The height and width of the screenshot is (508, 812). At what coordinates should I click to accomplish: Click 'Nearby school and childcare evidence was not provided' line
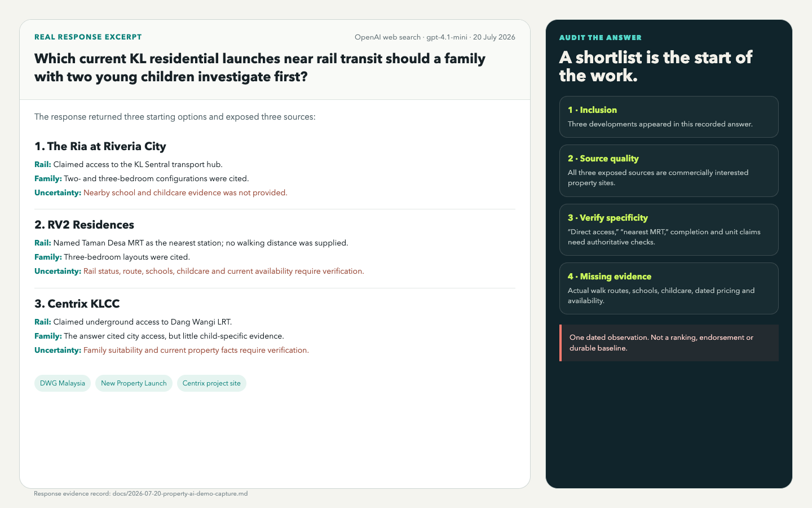(x=161, y=192)
